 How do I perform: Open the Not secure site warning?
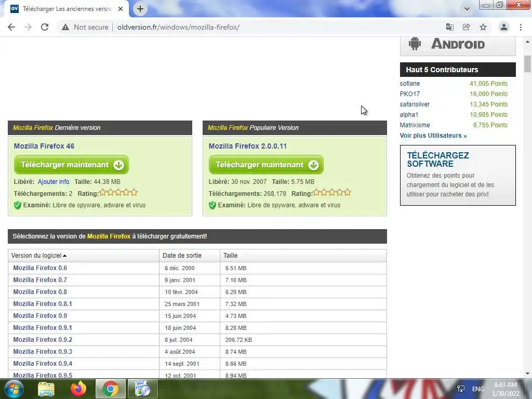coord(85,27)
